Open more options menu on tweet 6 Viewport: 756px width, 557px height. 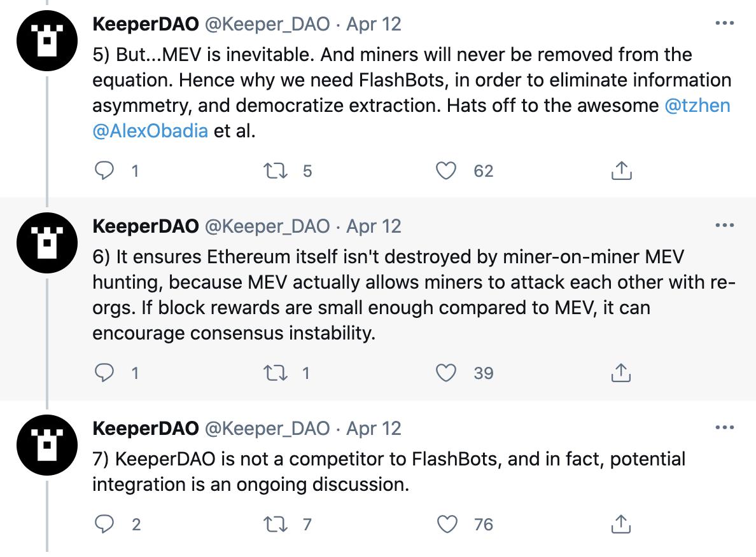(724, 225)
